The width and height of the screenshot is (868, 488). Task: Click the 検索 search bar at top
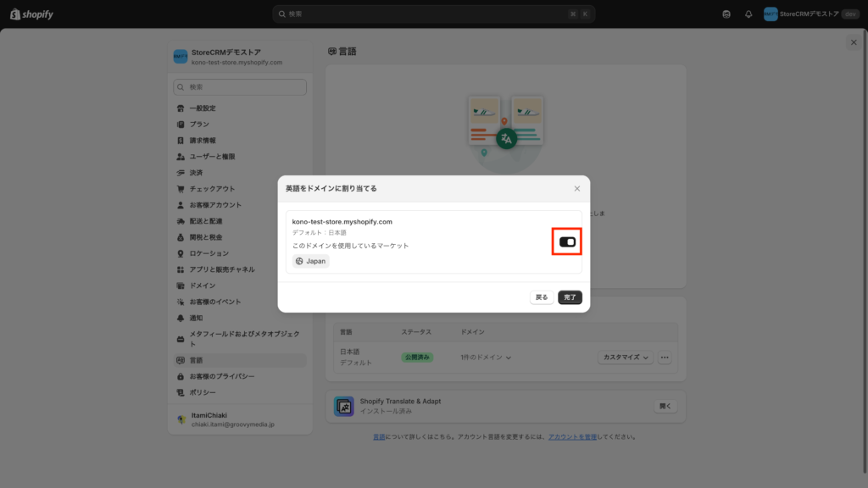pos(433,14)
